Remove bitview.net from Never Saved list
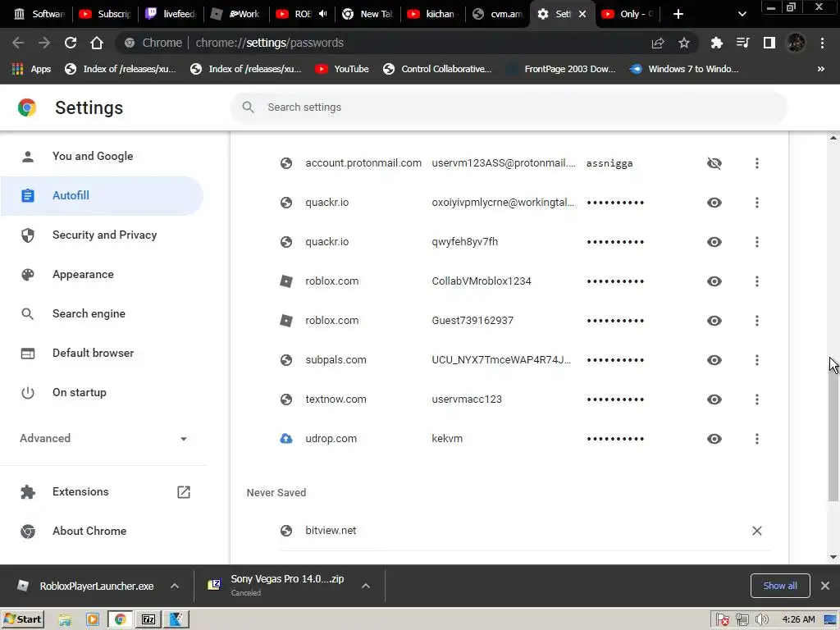The width and height of the screenshot is (840, 630). (756, 531)
